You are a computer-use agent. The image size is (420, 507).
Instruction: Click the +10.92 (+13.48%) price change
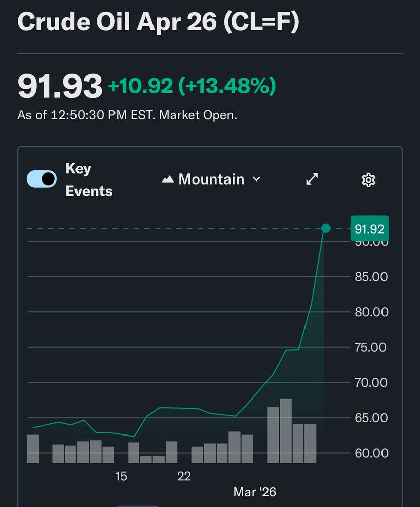(192, 86)
